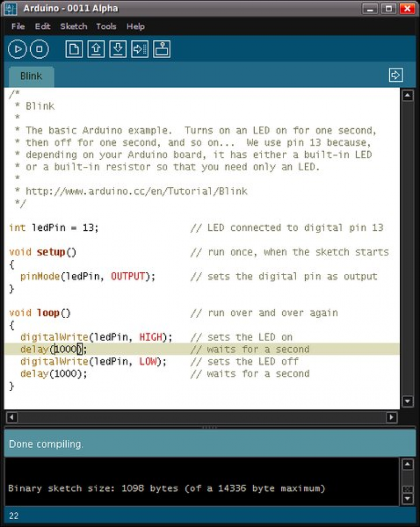This screenshot has width=420, height=527.
Task: Click the Verify/Compile play button
Action: 17,49
